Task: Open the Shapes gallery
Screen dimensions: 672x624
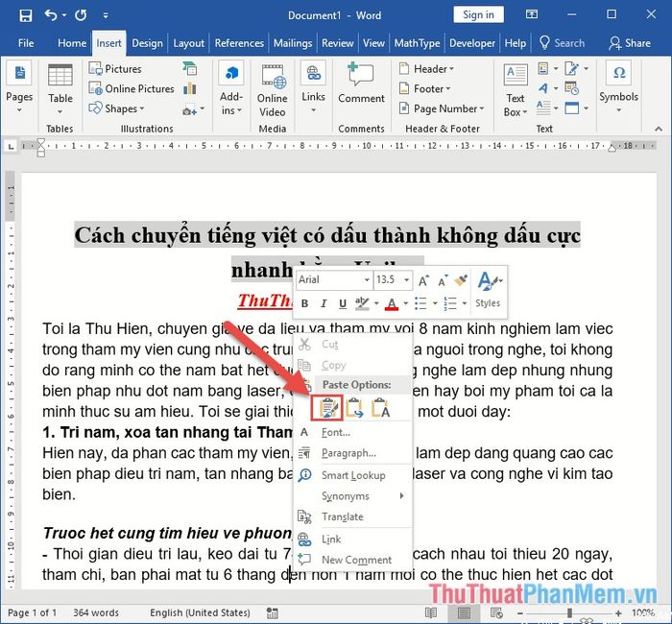Action: coord(116,108)
